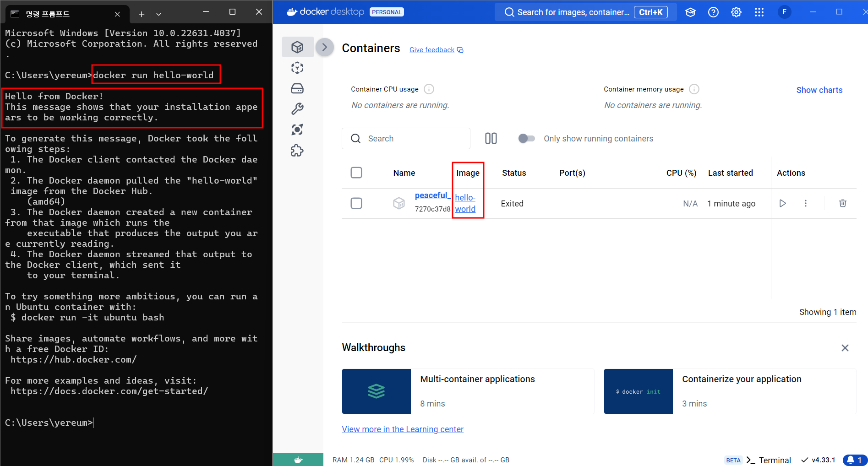This screenshot has width=868, height=466.
Task: Click the Docker engine whale status icon
Action: (x=298, y=460)
